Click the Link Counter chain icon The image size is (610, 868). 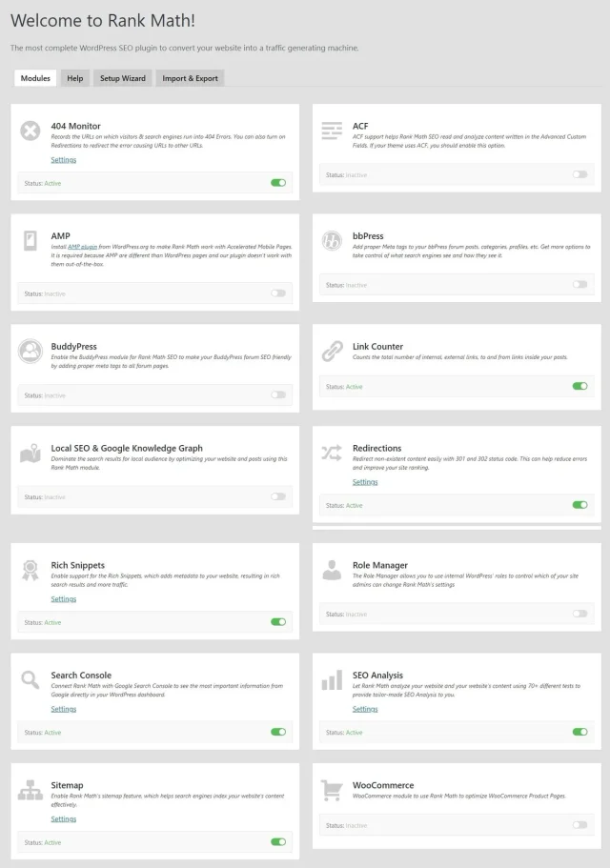(332, 351)
